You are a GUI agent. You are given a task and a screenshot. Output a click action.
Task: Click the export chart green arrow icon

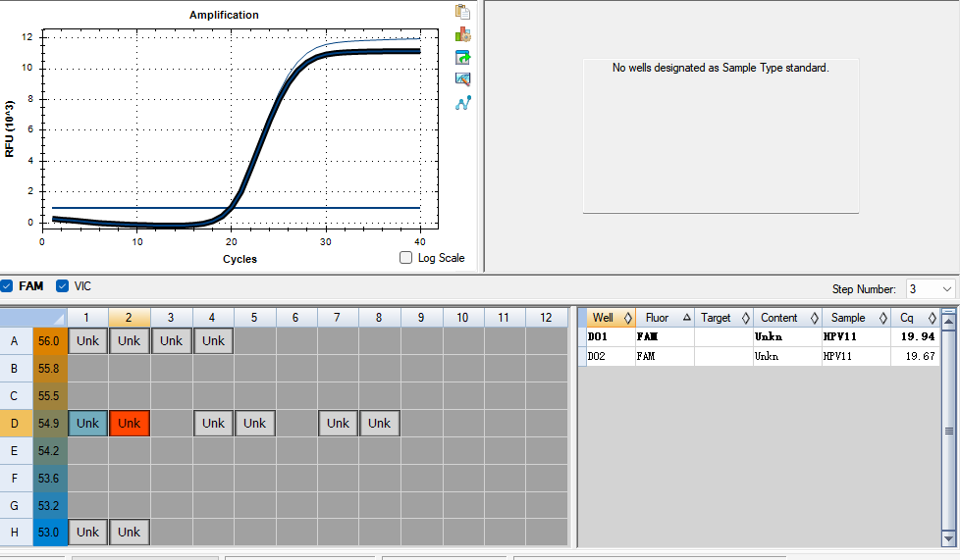[463, 58]
